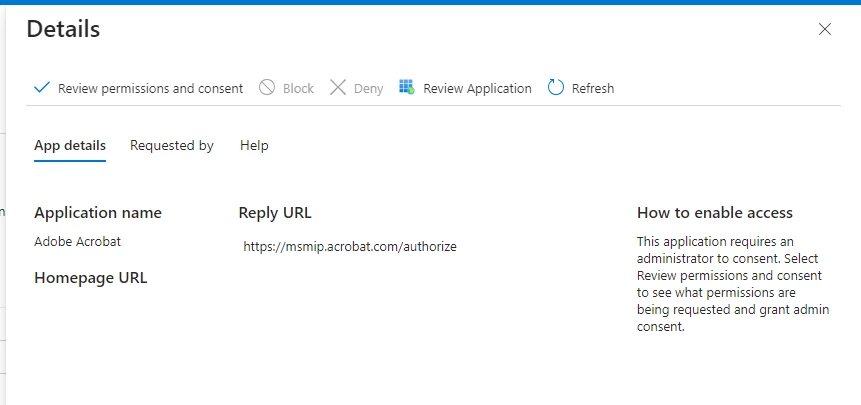The image size is (861, 405).
Task: Select the Block command label
Action: (298, 88)
